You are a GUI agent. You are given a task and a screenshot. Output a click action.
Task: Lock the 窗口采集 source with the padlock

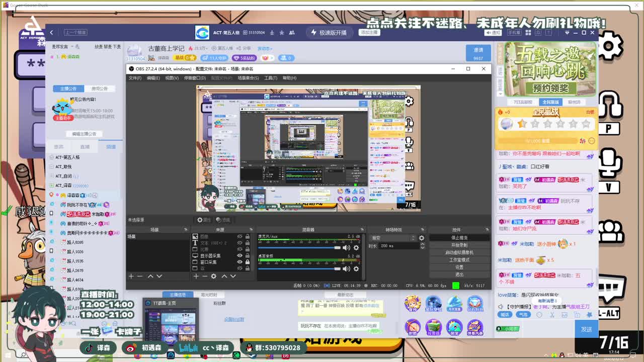point(248,261)
